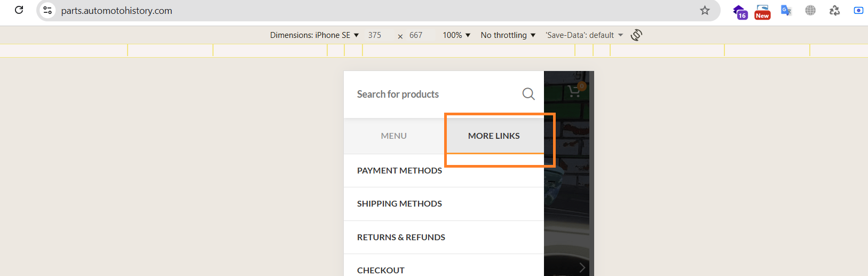This screenshot has height=276, width=868.
Task: Expand the No throttling dropdown
Action: point(508,35)
